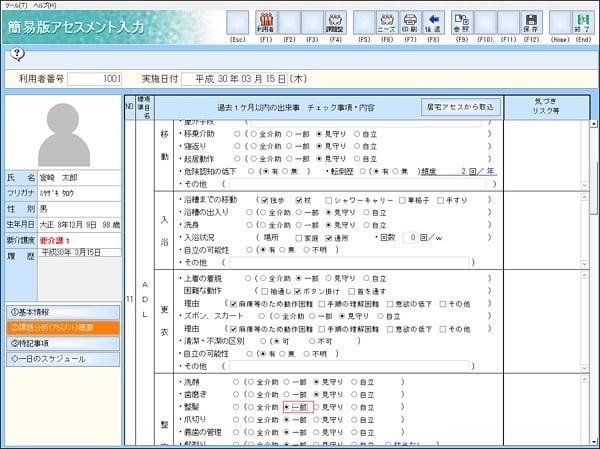
Task: Switch to ①基本情報 section
Action: [63, 312]
